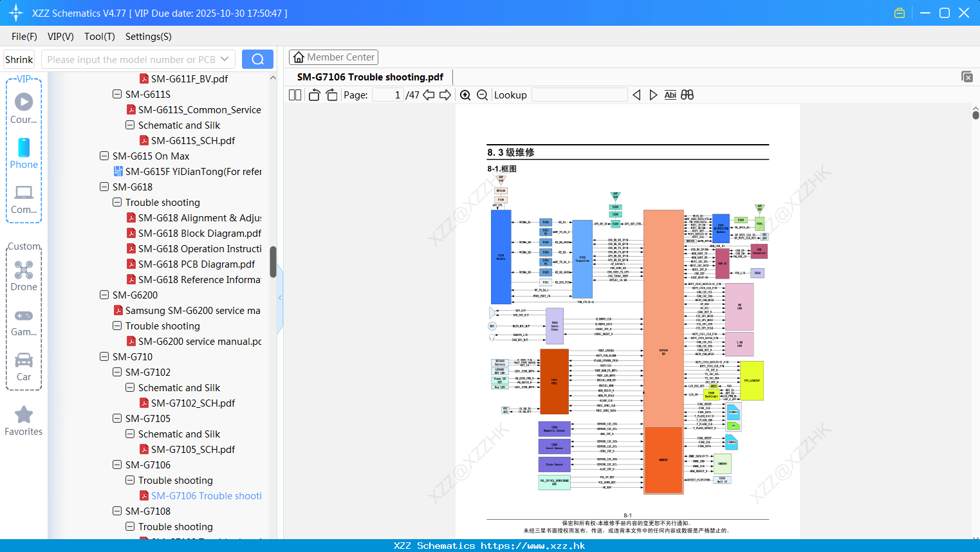The image size is (980, 552).
Task: Open SM-G615F YiDianTong reference file
Action: [187, 172]
